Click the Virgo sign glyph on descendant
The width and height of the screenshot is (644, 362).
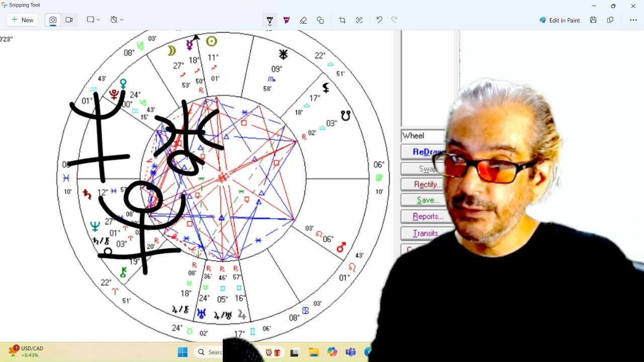[379, 178]
